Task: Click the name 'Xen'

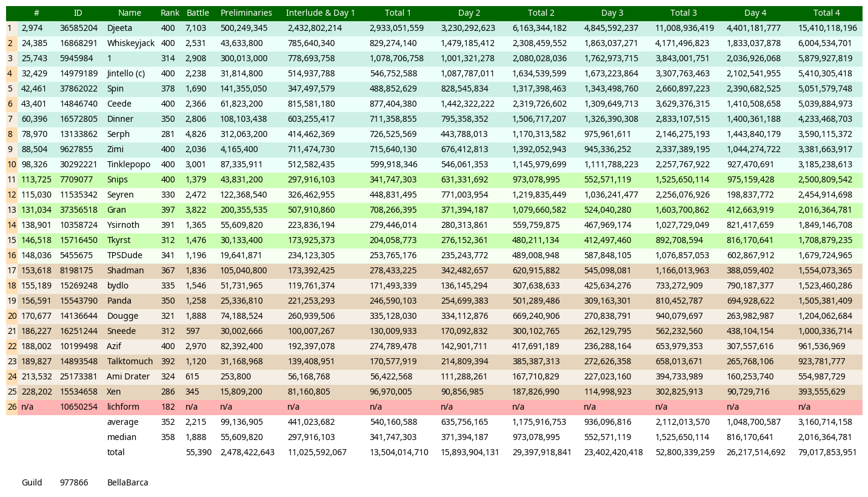Action: (x=114, y=392)
